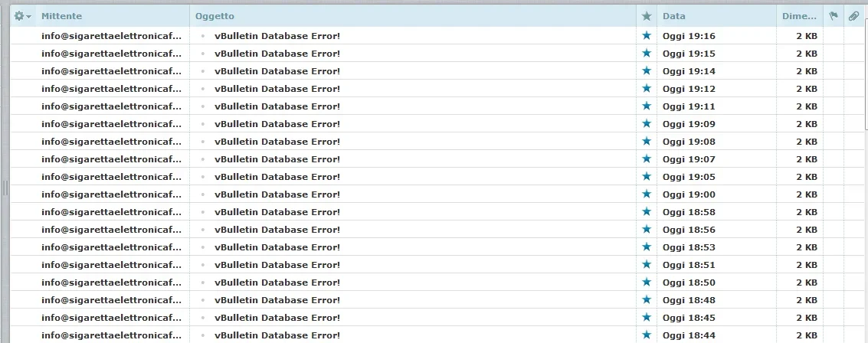This screenshot has width=868, height=343.
Task: Click the paperclip attachment column header icon
Action: coord(853,16)
